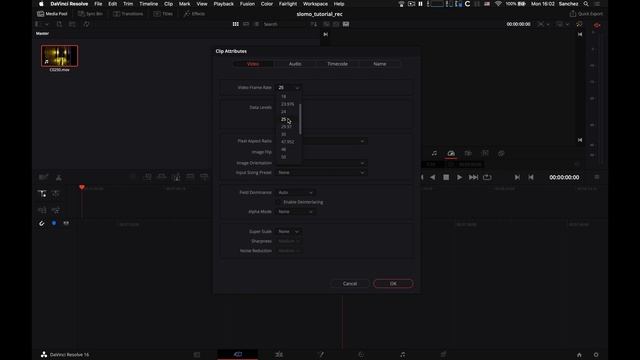
Task: Open the Sync Bin panel
Action: (90, 14)
